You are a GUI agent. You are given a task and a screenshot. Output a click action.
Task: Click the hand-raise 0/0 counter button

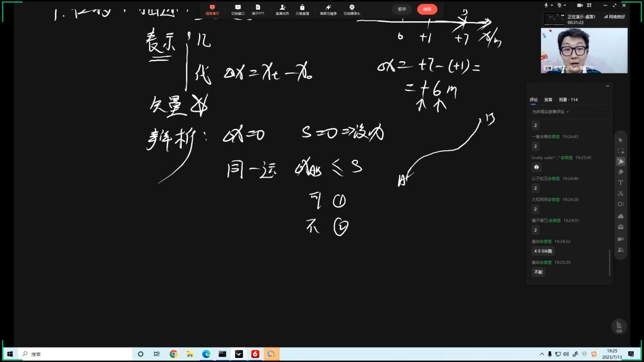coord(619,327)
